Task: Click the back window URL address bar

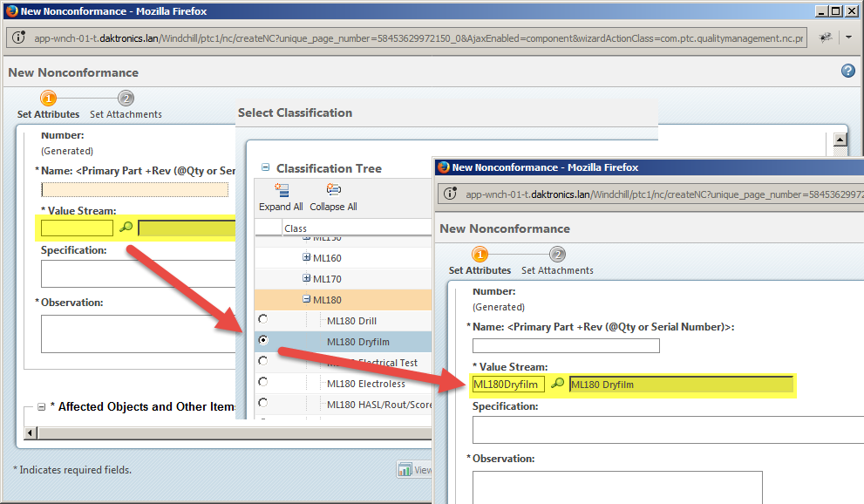Action: [406, 38]
